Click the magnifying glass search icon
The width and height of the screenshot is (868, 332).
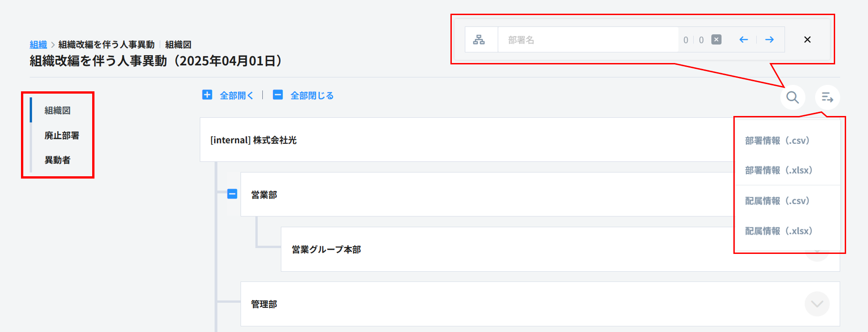(x=792, y=97)
